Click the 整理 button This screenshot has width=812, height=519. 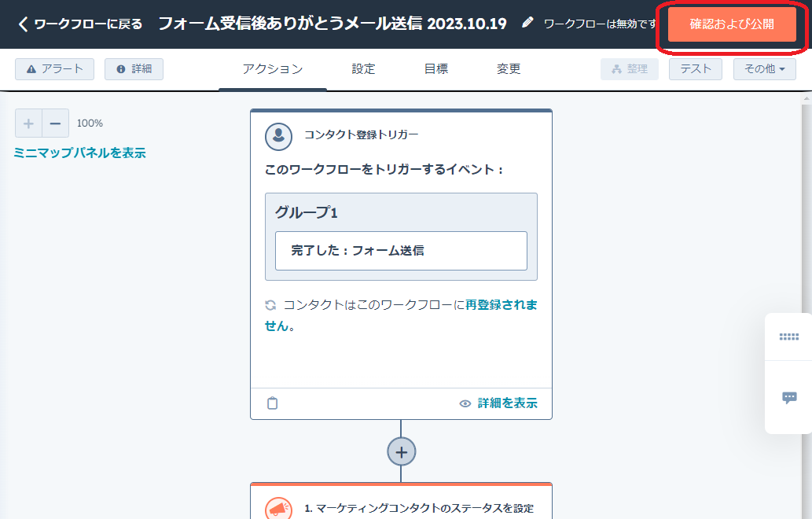point(629,69)
